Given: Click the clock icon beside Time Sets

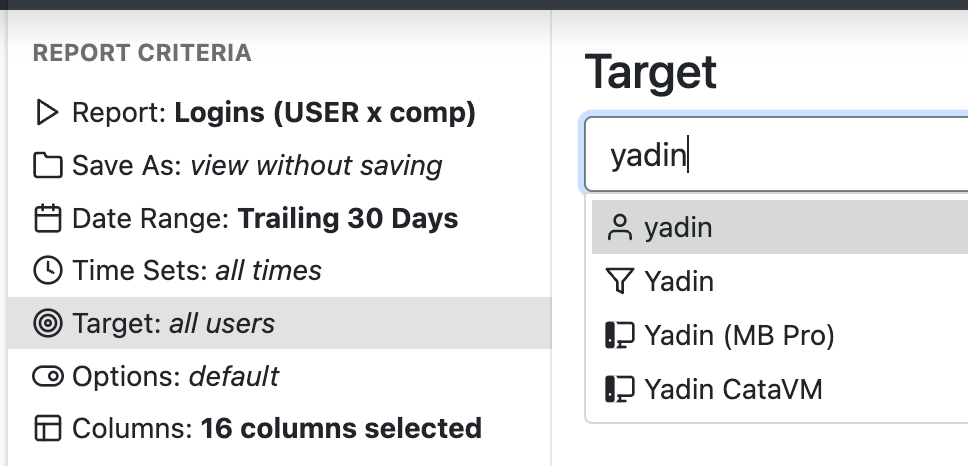Looking at the screenshot, I should 47,271.
